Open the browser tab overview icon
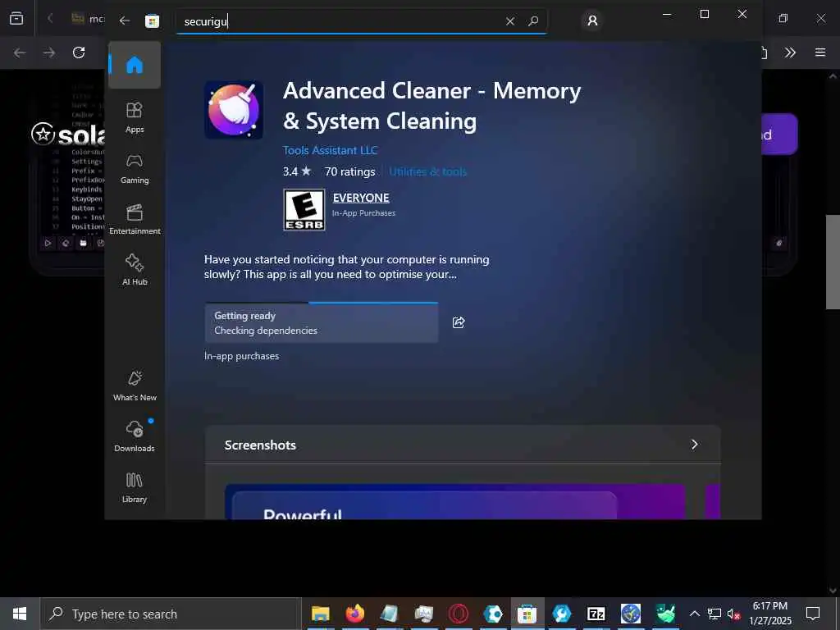 tap(16, 18)
